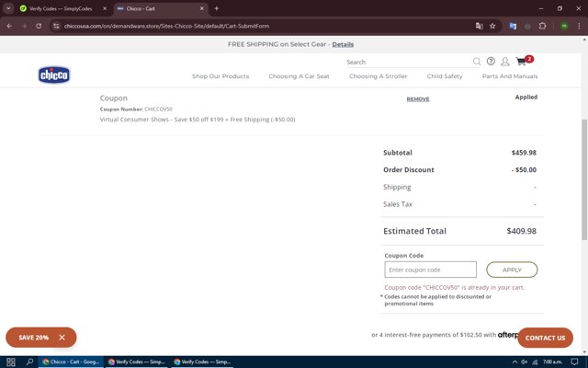
Task: Open the Extensions puzzle icon
Action: [x=542, y=26]
